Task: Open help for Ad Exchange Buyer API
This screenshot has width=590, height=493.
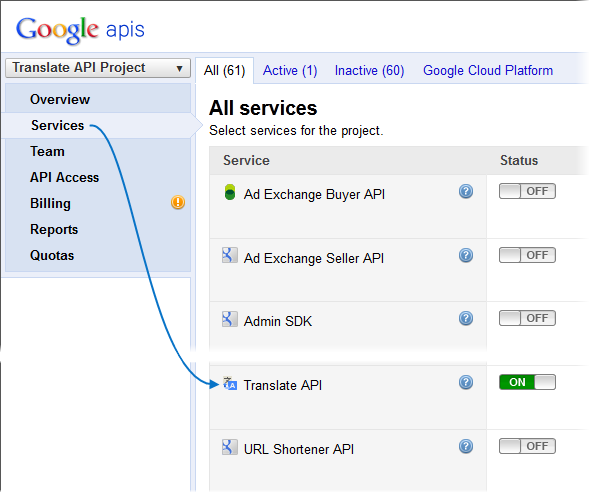Action: (466, 191)
